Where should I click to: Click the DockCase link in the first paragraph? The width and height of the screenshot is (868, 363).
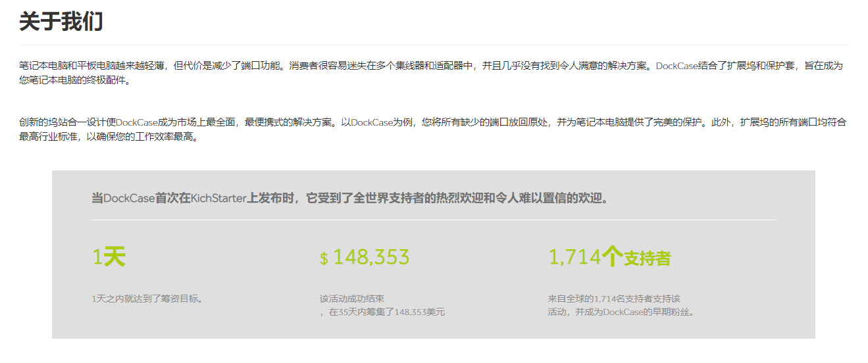[677, 66]
